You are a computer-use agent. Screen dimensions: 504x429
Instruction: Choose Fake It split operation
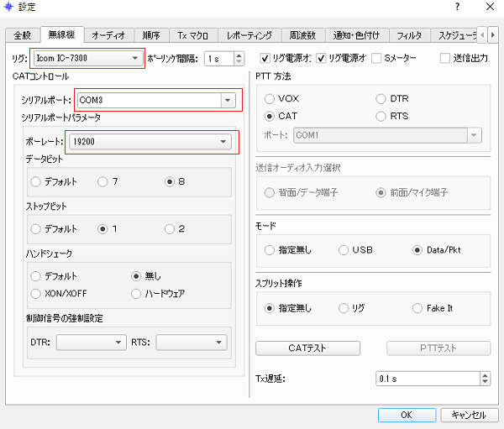pyautogui.click(x=417, y=308)
